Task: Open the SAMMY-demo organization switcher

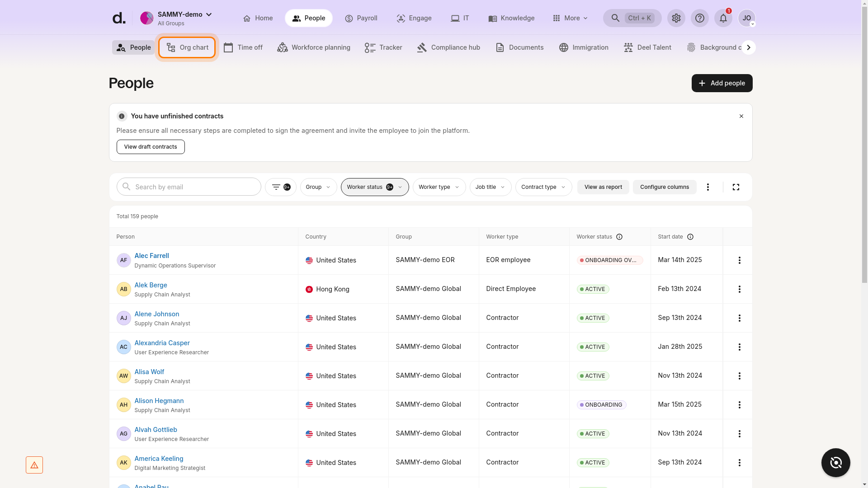Action: click(176, 18)
